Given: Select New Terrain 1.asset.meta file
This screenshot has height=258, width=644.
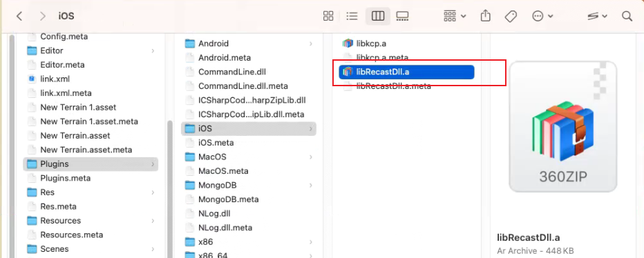Looking at the screenshot, I should click(91, 121).
